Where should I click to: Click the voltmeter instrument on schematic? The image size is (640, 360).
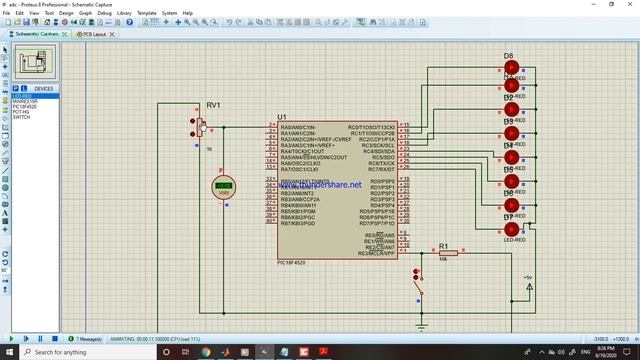(224, 187)
